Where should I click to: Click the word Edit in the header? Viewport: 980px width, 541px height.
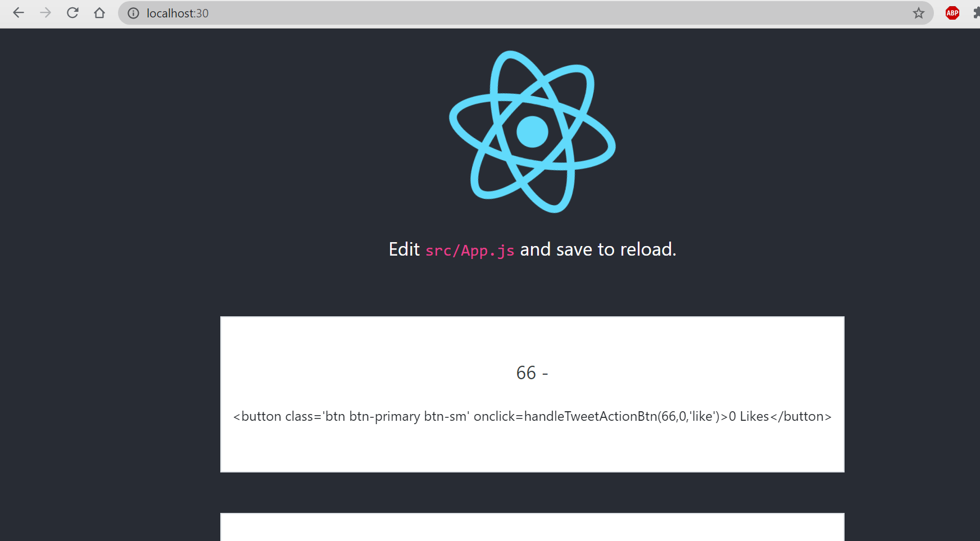404,249
